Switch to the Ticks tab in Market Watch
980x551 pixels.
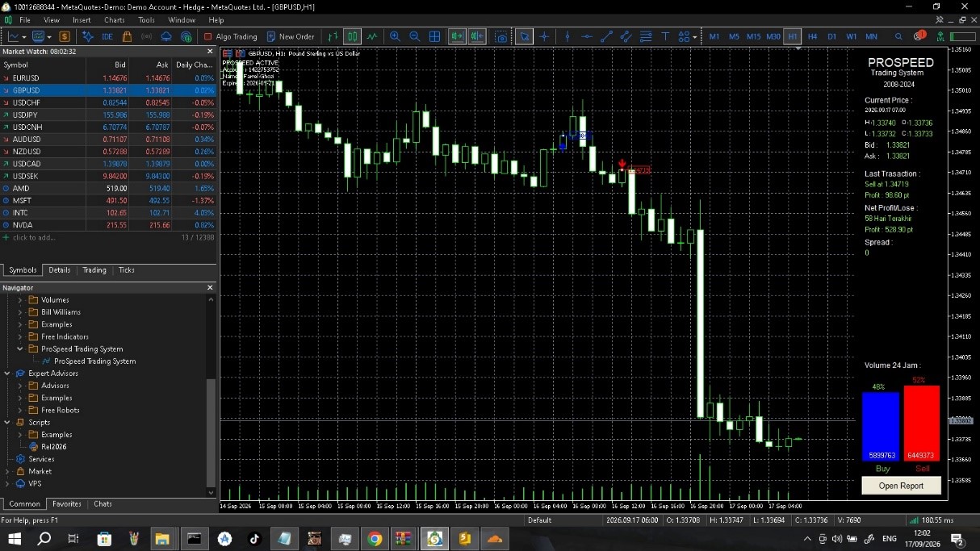coord(127,270)
